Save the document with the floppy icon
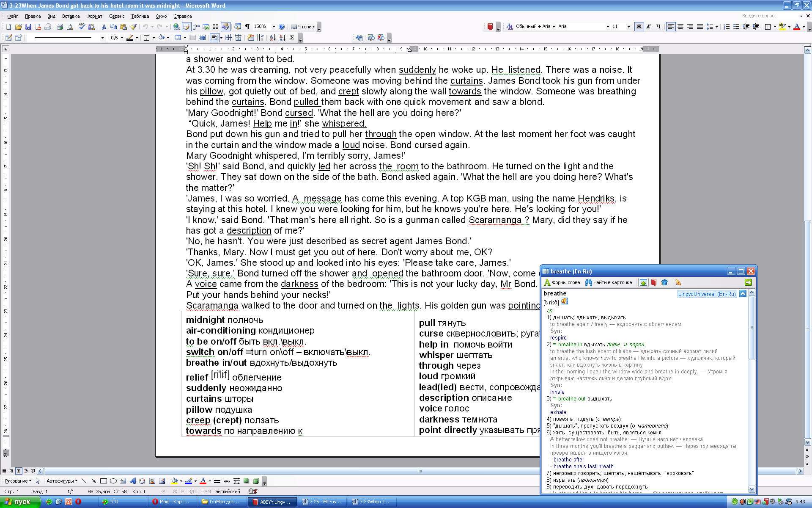 click(28, 27)
